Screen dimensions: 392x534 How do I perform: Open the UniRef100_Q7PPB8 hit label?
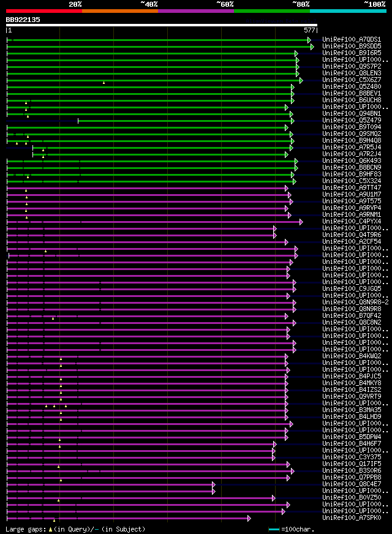tap(352, 478)
